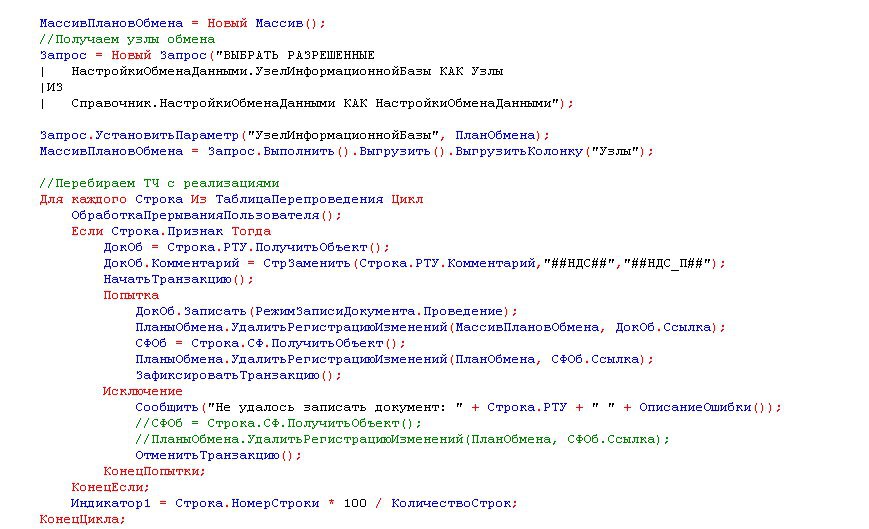Click the uncommented УдалитьРегистрациюИзменений line with 'ПланОбмена, СФОб.Ссылка'
Image resolution: width=869 pixels, height=529 pixels.
click(395, 359)
